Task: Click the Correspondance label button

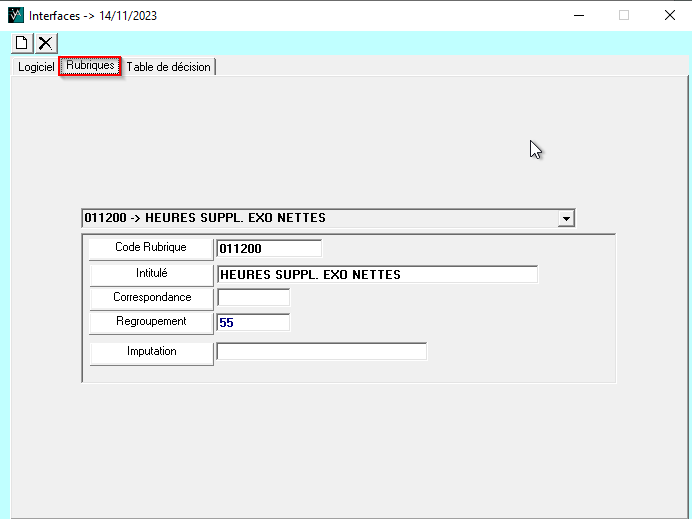Action: pos(151,297)
